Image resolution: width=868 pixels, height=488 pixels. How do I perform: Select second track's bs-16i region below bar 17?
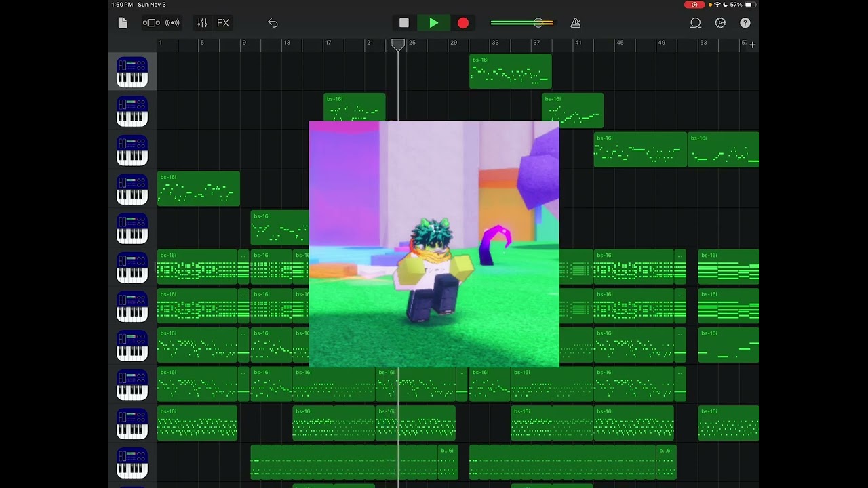[355, 110]
